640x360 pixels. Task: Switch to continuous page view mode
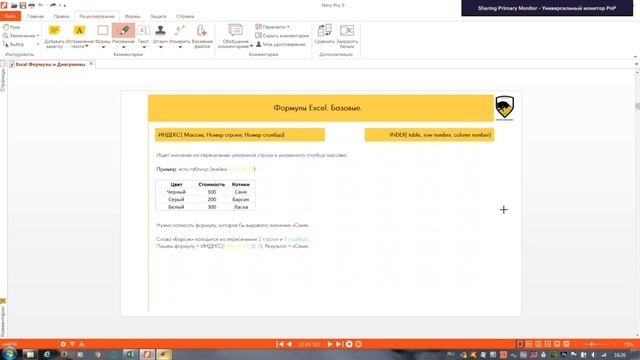[529, 344]
